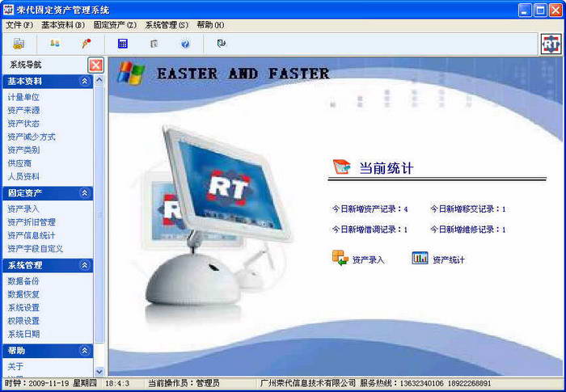Screen dimensions: 566x392
Task: Click the 当前统计 header icon
Action: tap(341, 167)
